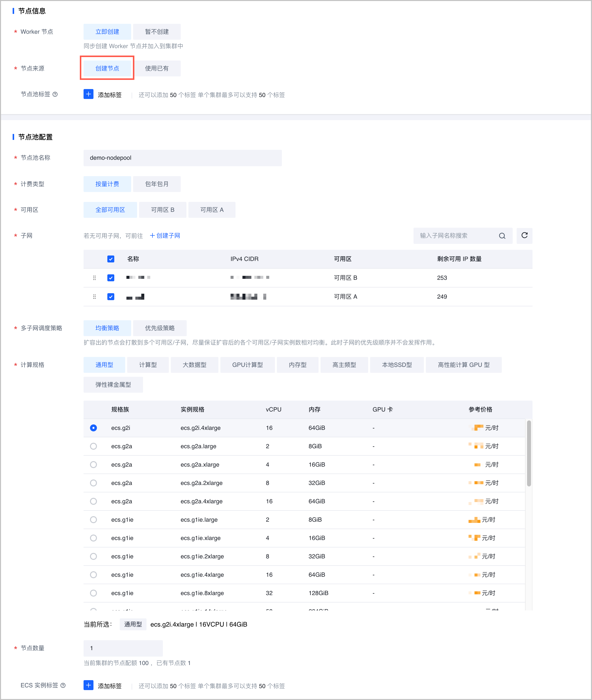Switch to 本地SSD型 compute spec
592x700 pixels.
pyautogui.click(x=397, y=365)
